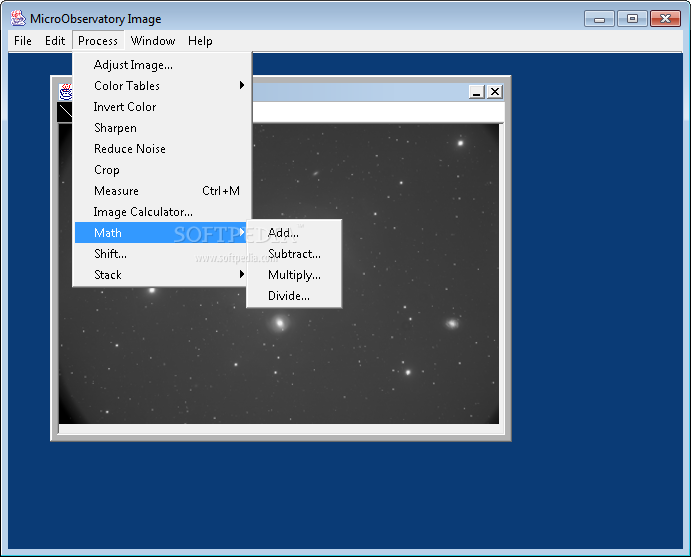Viewport: 691px width, 557px height.
Task: Select Subtract... in Math submenu
Action: (x=294, y=254)
